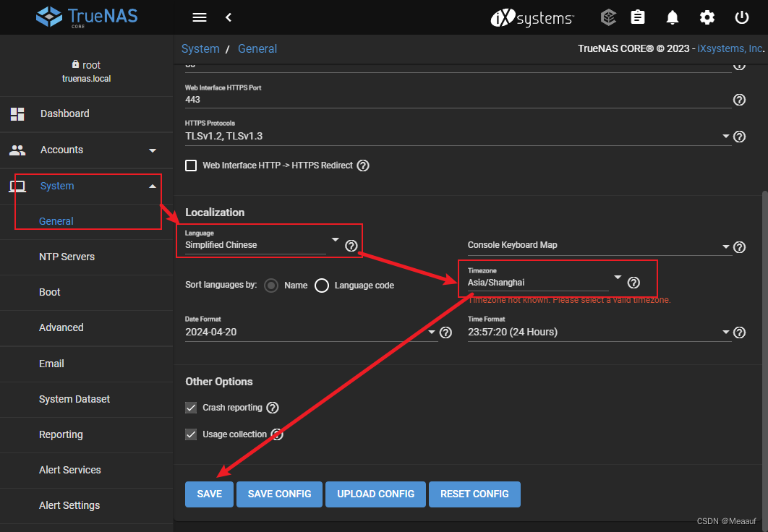Uncheck Crash reporting

point(191,408)
